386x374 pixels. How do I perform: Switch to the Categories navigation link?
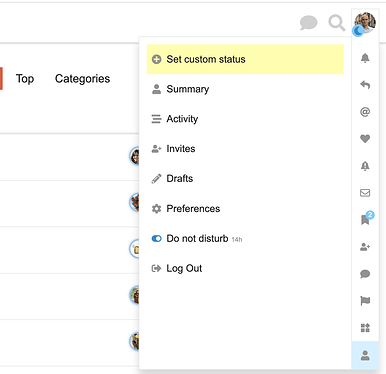82,79
